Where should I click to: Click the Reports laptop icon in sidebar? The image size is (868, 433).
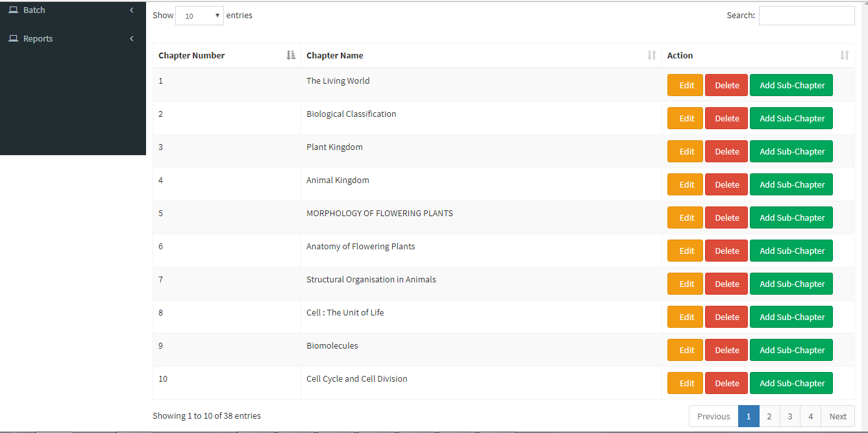[13, 39]
